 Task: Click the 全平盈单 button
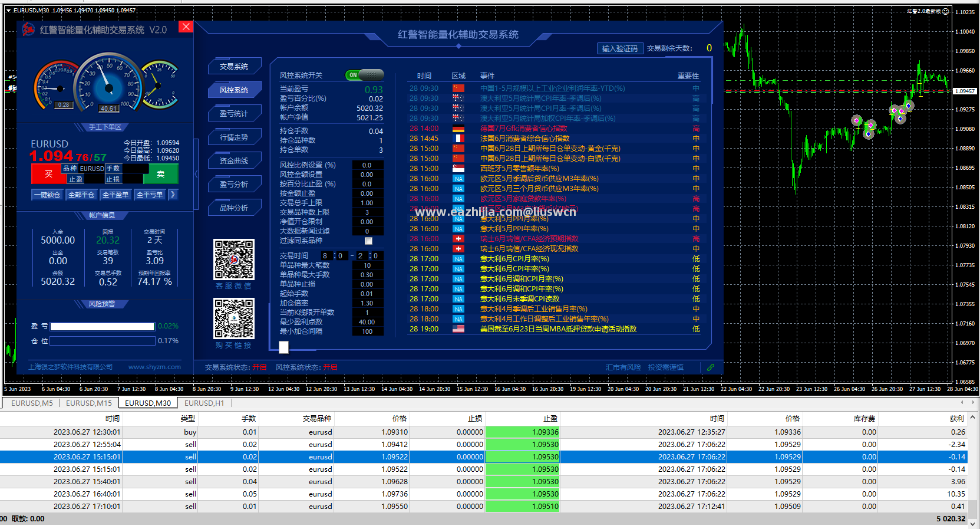point(116,195)
